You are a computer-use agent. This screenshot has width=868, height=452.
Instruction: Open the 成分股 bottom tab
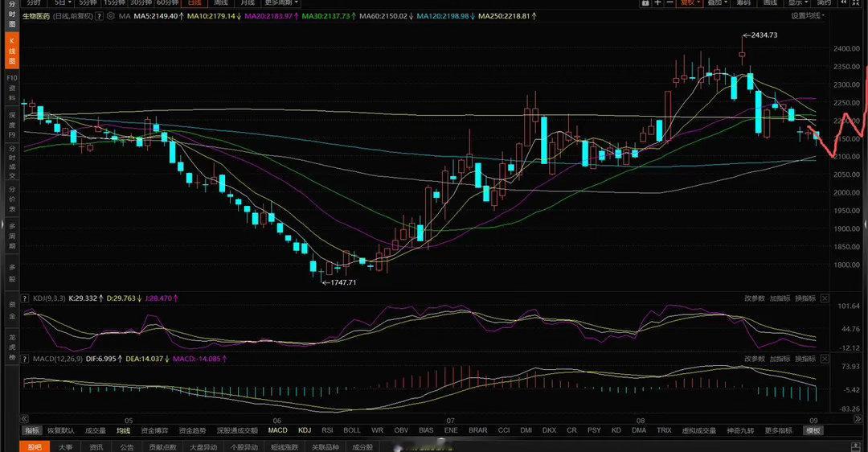(362, 447)
